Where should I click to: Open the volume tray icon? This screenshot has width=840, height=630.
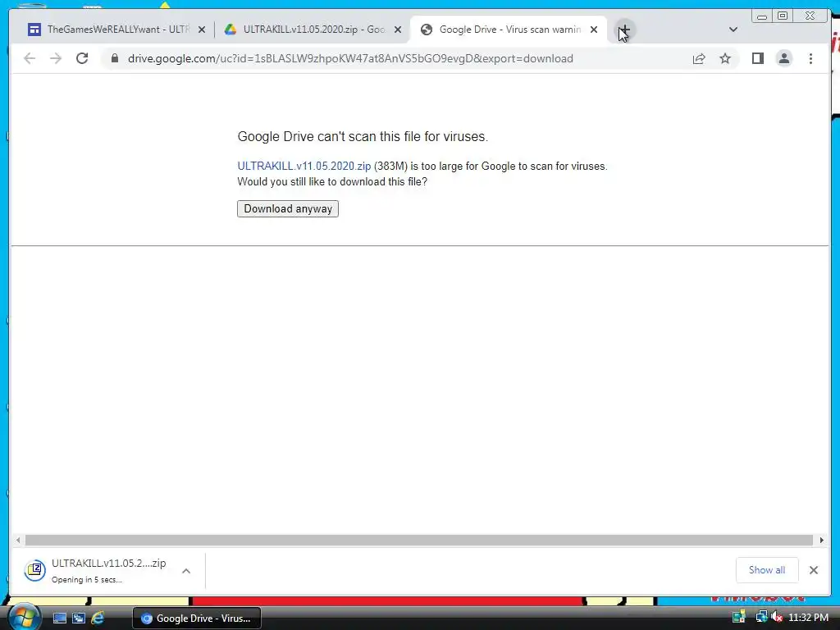777,617
